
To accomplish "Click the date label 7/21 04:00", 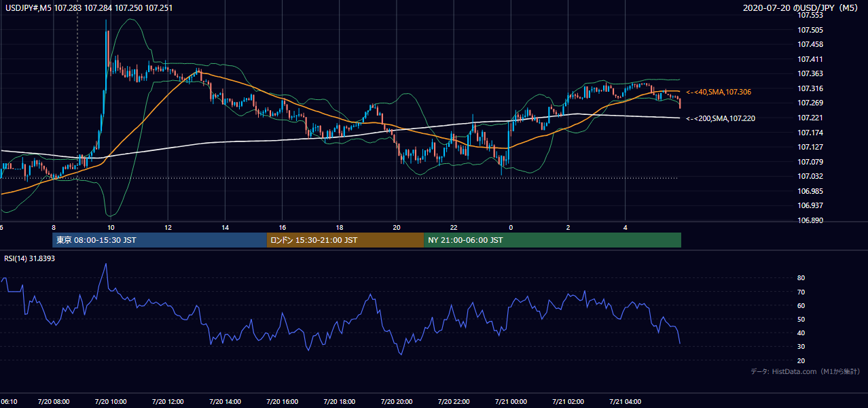I will pyautogui.click(x=626, y=402).
